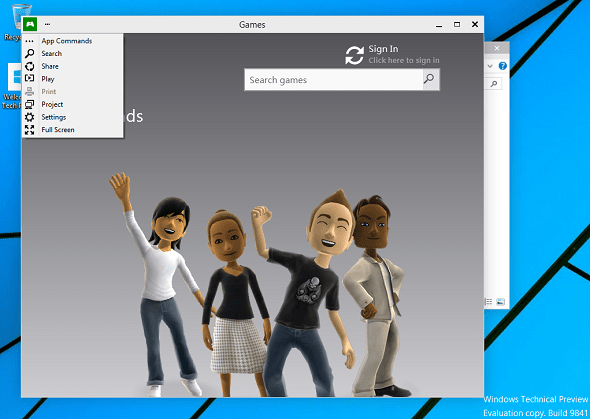590x419 pixels.
Task: Select the Recycle Bin desktop icon
Action: click(15, 22)
